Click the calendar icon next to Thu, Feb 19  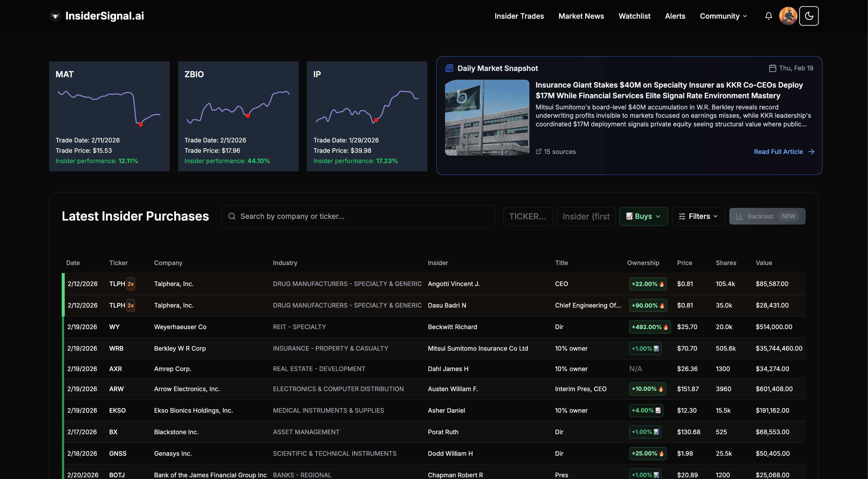pos(773,68)
